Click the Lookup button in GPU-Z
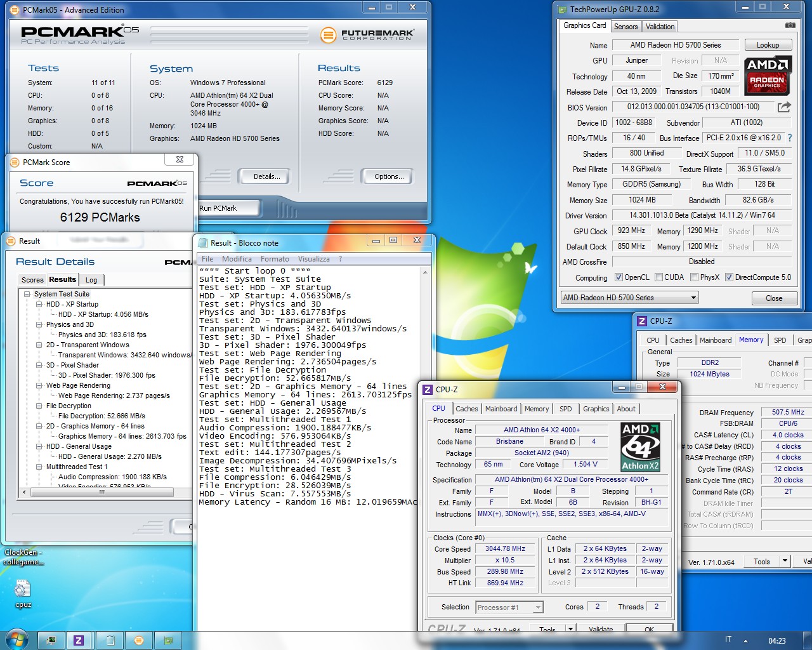The height and width of the screenshot is (650, 812). [x=768, y=45]
